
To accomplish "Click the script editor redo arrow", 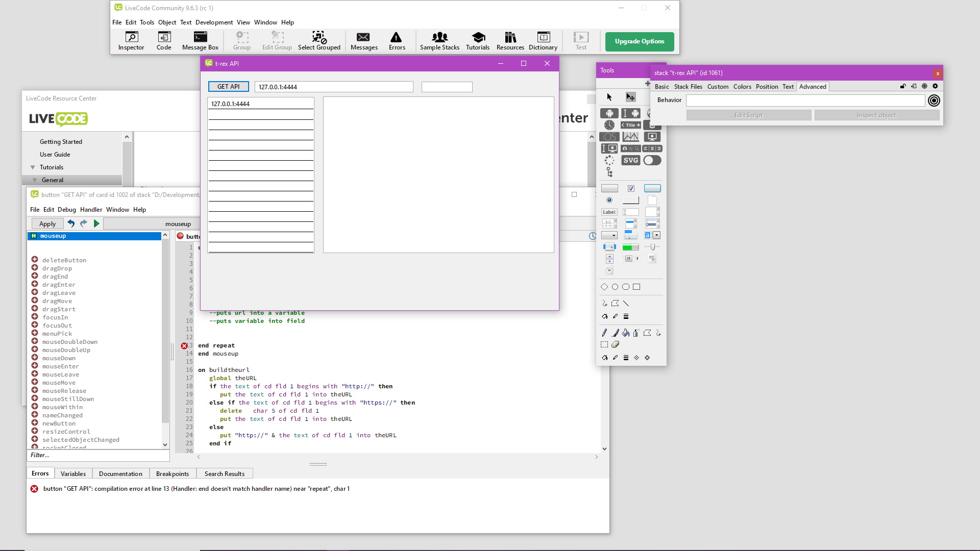I will click(x=84, y=223).
